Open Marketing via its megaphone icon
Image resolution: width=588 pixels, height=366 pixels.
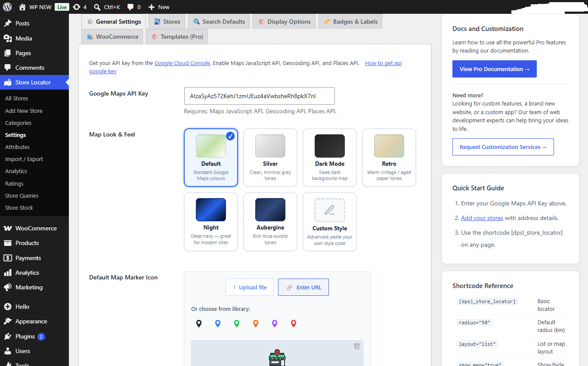8,287
